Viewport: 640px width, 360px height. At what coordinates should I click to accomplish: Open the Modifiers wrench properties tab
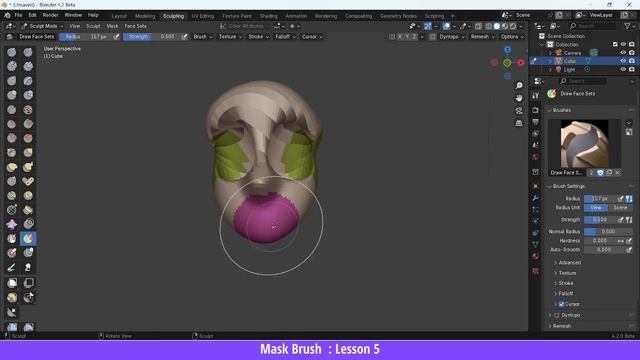536,198
